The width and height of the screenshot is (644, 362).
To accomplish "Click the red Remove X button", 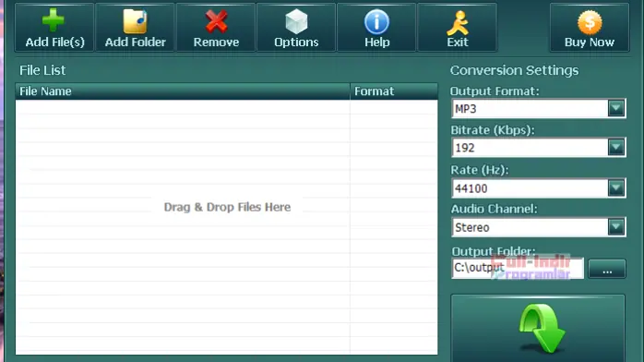I will [x=216, y=28].
